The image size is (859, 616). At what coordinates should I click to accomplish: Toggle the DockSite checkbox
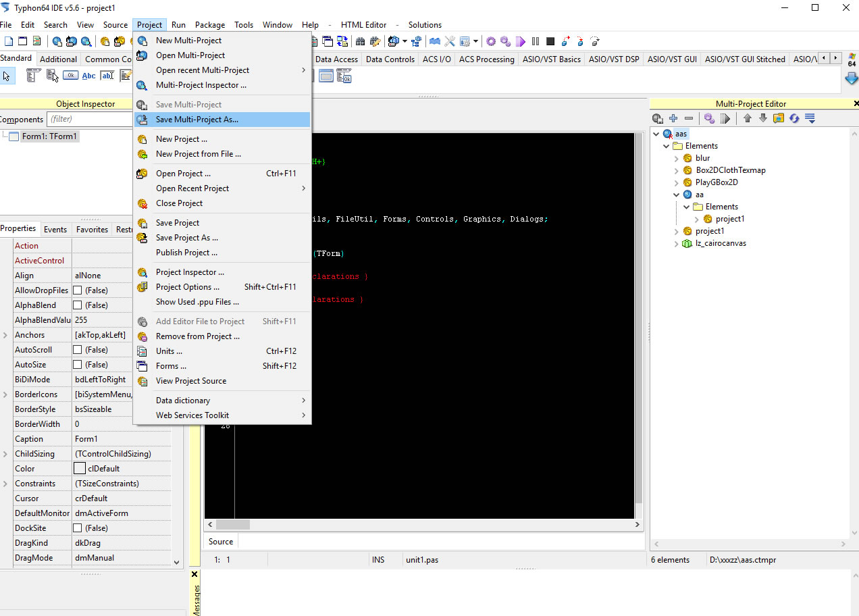[78, 528]
